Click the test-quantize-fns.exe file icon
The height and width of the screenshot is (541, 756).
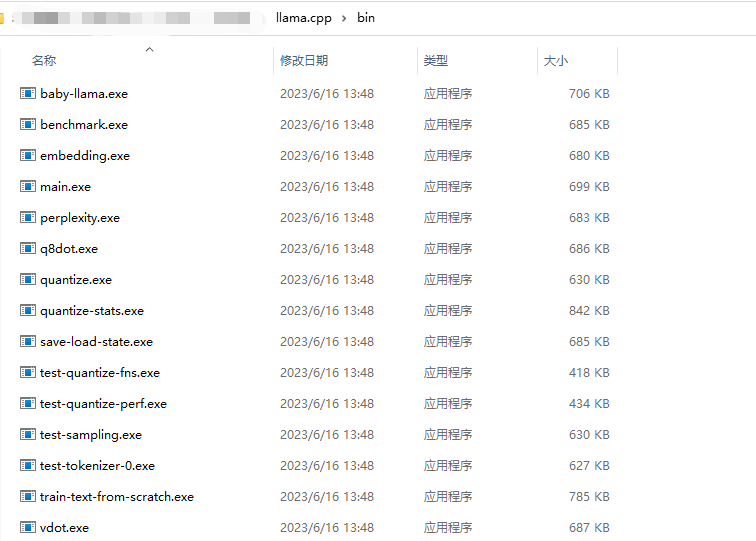[x=27, y=372]
